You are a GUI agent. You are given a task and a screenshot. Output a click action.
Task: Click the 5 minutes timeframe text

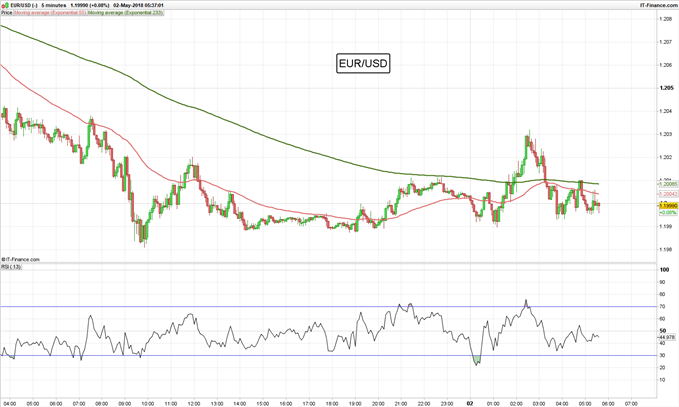coord(54,6)
